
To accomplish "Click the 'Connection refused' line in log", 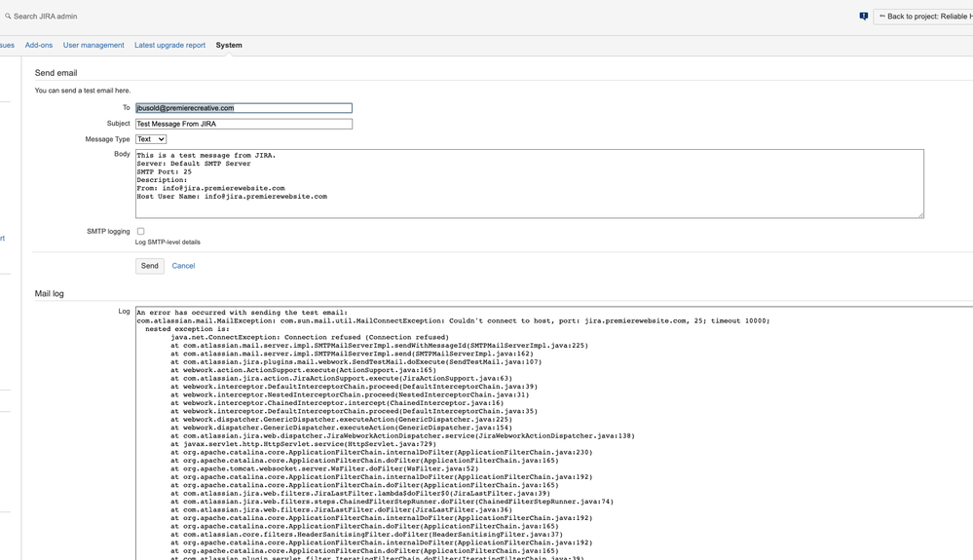I will click(310, 337).
